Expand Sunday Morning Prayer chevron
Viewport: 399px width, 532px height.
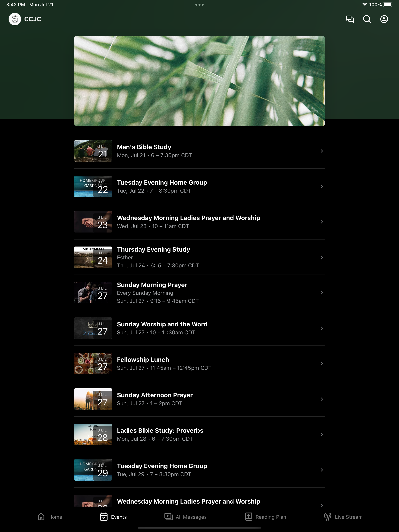click(x=322, y=293)
